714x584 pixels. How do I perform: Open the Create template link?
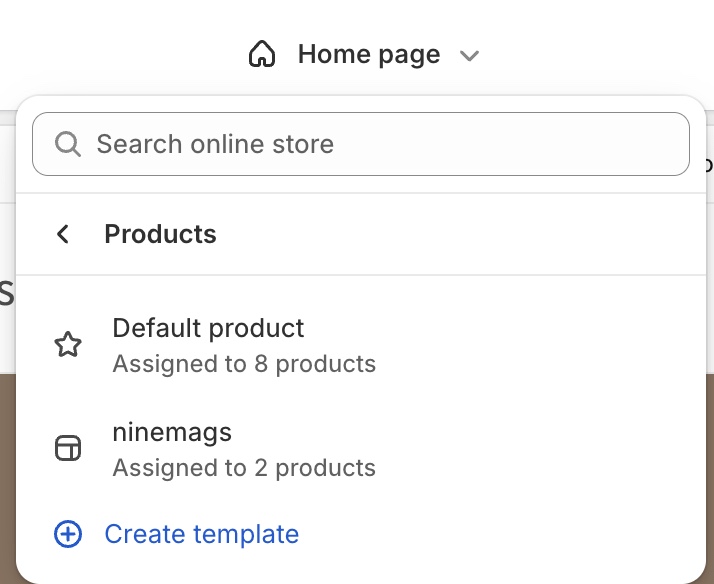point(201,534)
